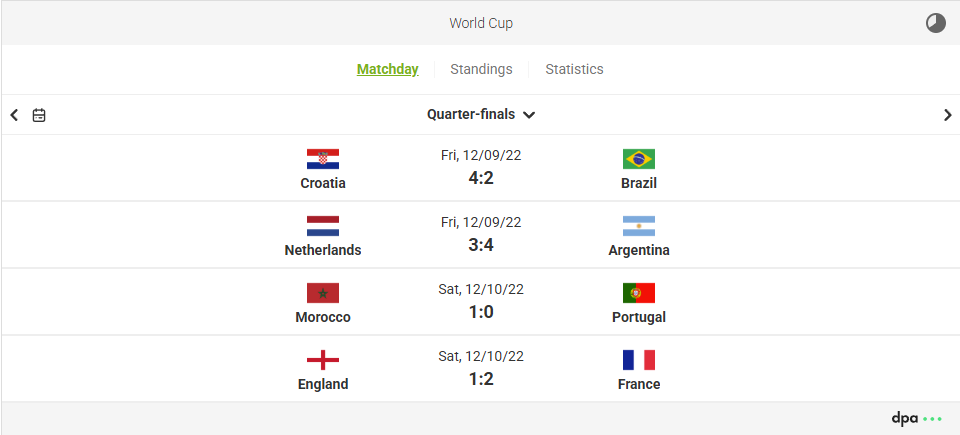Image resolution: width=960 pixels, height=435 pixels.
Task: Click the Morocco flag icon
Action: click(x=323, y=293)
